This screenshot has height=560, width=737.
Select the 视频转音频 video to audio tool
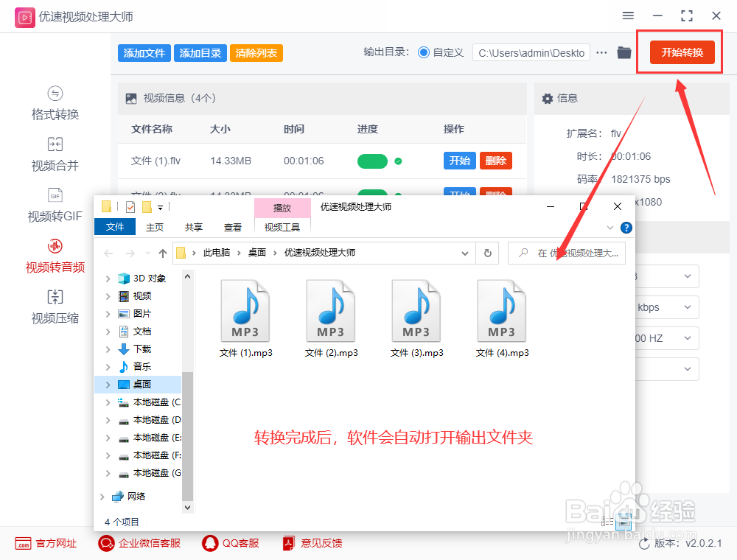pos(55,256)
